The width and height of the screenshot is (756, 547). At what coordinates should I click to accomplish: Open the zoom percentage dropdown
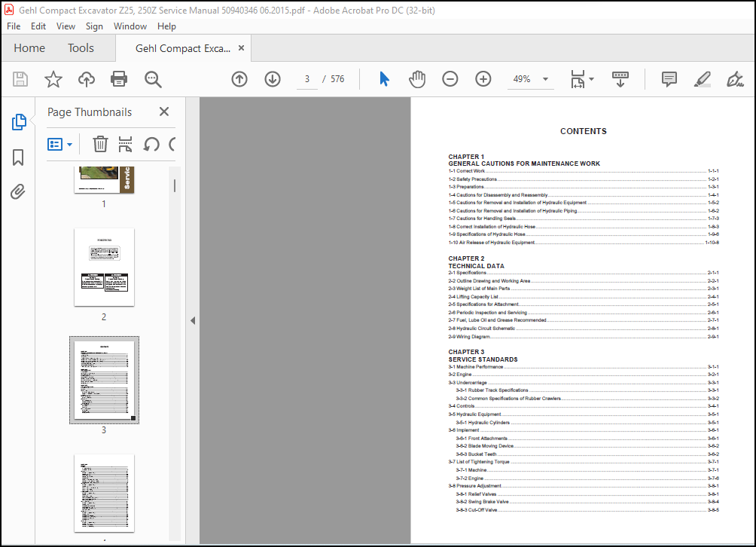click(x=546, y=79)
